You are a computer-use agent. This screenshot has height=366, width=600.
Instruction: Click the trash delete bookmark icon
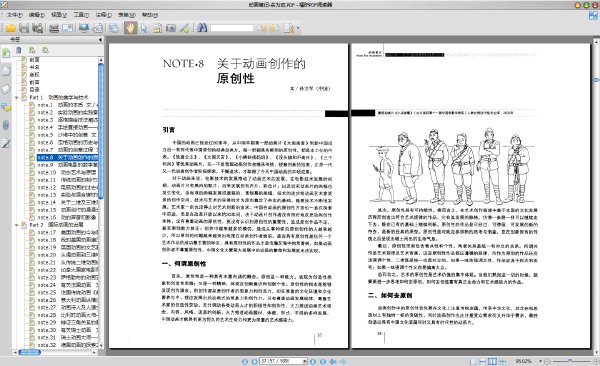click(x=18, y=50)
